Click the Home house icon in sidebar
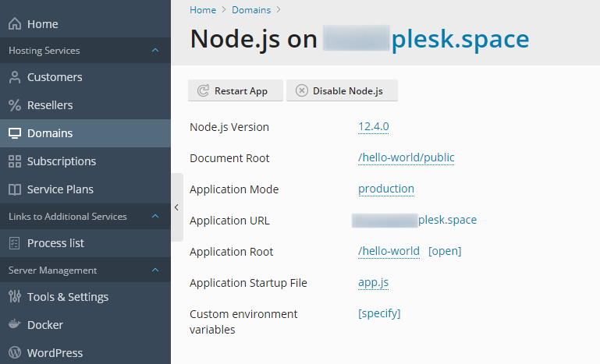Viewport: 600px width, 364px height. (15, 23)
